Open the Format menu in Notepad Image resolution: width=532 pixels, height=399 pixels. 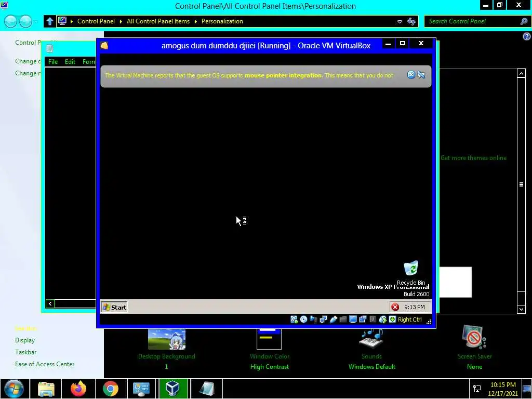[x=89, y=62]
